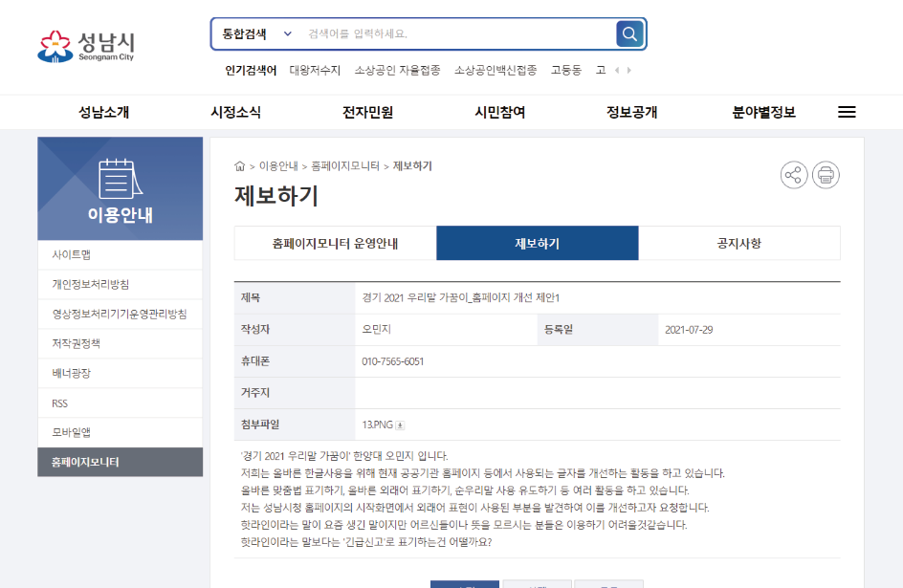This screenshot has height=588, width=903.
Task: Select 사이트맵 in the sidebar
Action: (72, 254)
